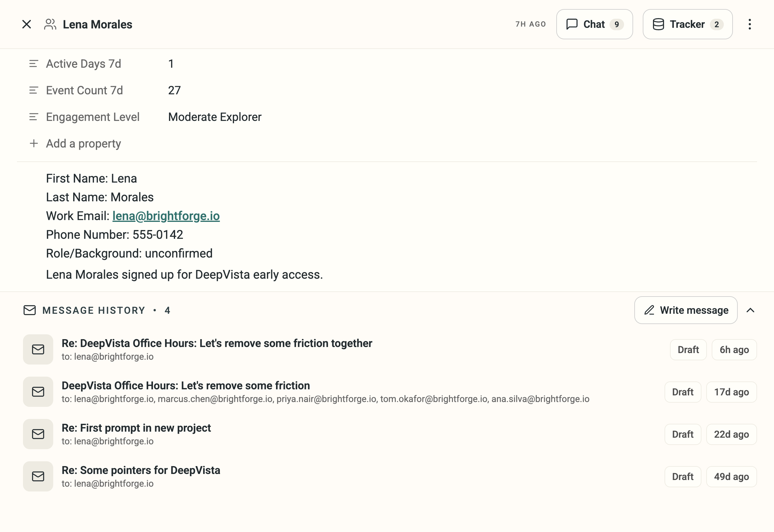
Task: Click the Event Count 7d property icon
Action: (x=34, y=90)
